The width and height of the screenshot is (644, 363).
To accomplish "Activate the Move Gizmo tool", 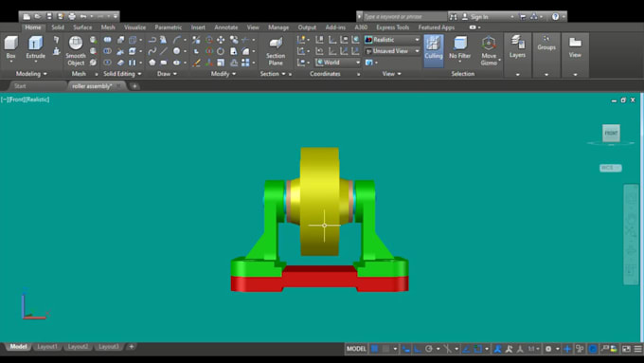I will (x=489, y=51).
